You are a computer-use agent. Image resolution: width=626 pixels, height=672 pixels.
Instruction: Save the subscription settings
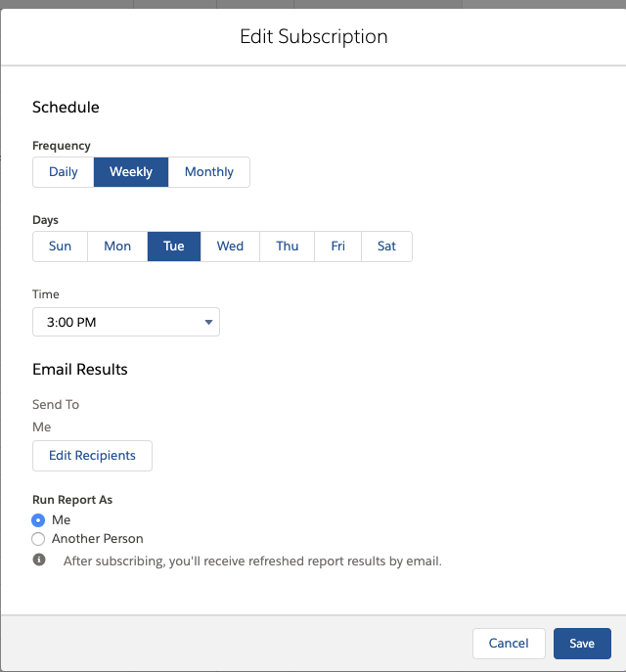582,644
